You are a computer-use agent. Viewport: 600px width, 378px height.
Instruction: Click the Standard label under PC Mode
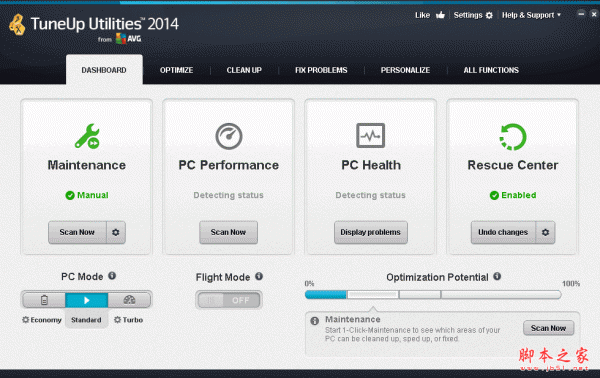[86, 320]
